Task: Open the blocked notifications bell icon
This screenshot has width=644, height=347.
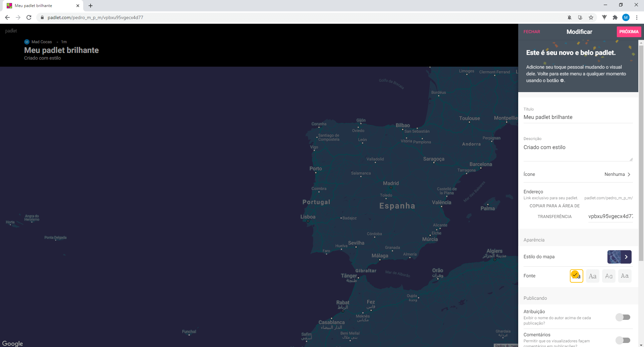Action: 569,17
